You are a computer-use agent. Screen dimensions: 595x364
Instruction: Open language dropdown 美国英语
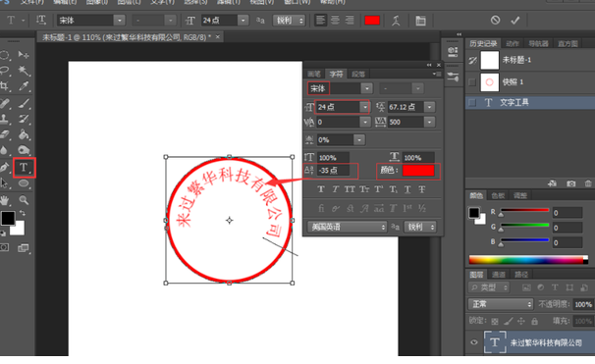click(347, 227)
